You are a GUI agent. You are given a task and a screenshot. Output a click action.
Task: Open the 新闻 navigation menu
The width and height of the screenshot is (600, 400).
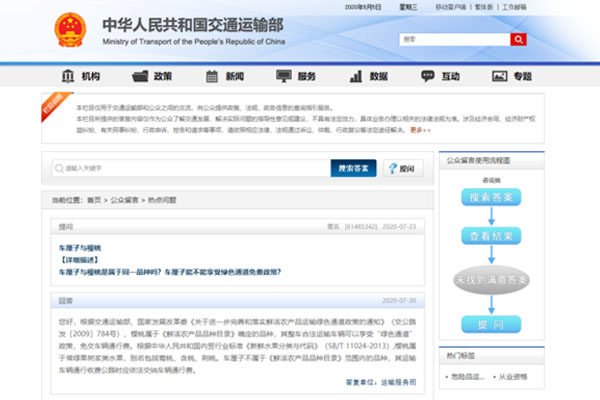[x=235, y=76]
